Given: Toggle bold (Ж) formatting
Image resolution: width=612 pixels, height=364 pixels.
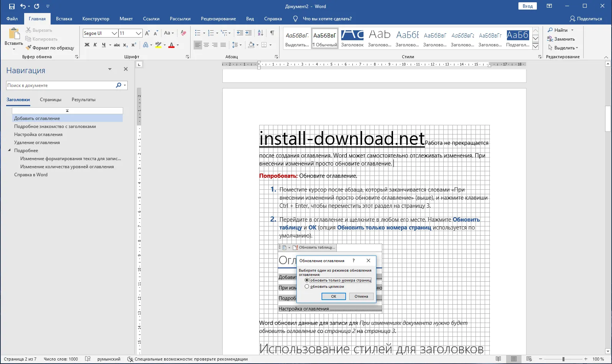Looking at the screenshot, I should pyautogui.click(x=87, y=45).
